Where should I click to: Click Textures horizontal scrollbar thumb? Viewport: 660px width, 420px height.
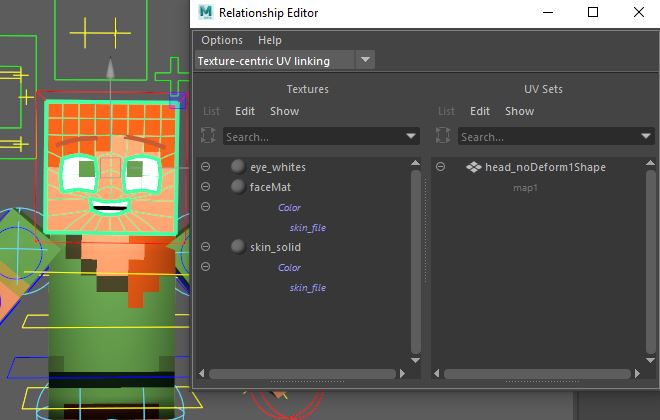(302, 374)
